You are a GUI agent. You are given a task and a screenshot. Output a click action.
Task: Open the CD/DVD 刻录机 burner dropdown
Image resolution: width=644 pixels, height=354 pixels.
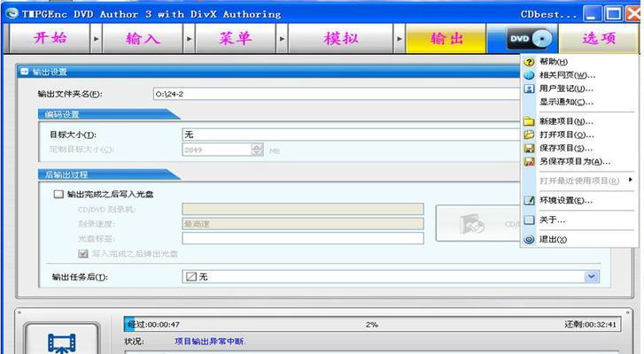[303, 209]
